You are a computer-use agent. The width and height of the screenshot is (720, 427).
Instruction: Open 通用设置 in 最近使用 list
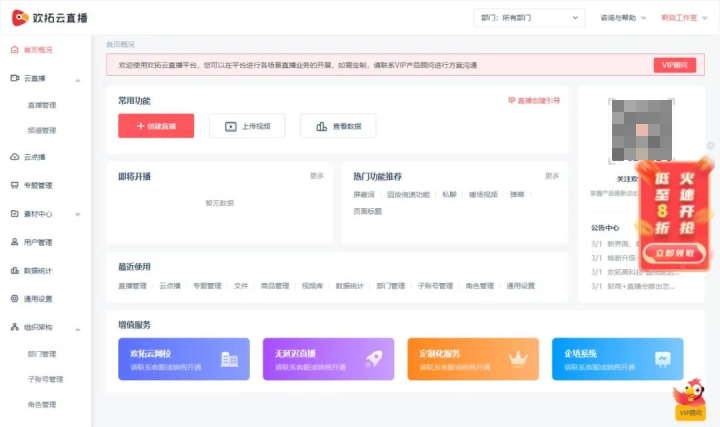pyautogui.click(x=521, y=286)
